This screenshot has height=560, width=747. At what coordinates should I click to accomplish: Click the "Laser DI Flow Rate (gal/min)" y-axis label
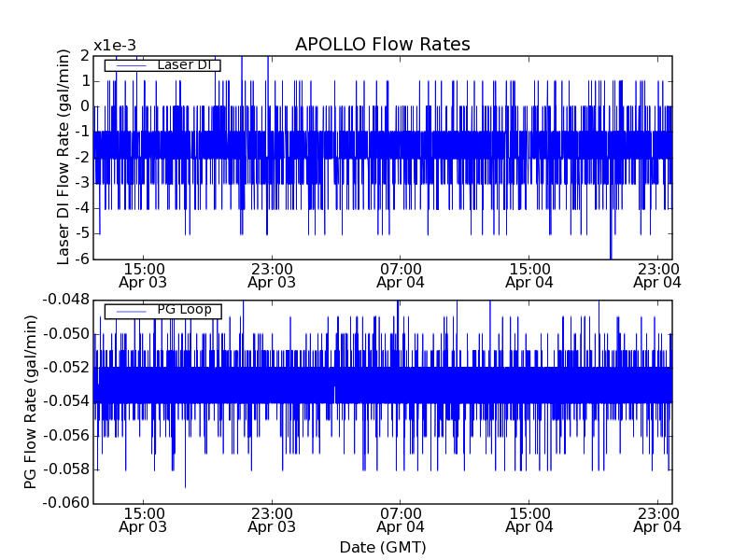click(x=63, y=157)
